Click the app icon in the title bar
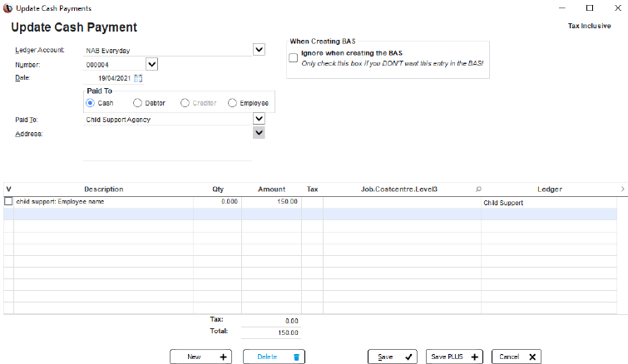Image resolution: width=628 pixels, height=364 pixels. pos(7,8)
